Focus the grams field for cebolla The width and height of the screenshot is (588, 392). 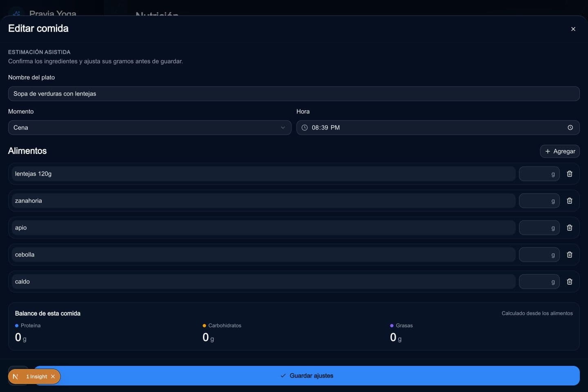[x=539, y=255]
